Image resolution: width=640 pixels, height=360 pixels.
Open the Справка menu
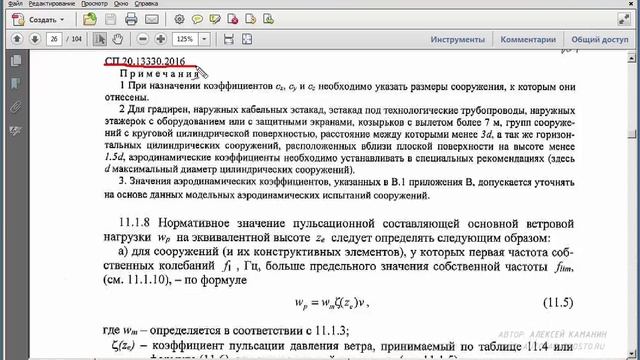pos(146,3)
